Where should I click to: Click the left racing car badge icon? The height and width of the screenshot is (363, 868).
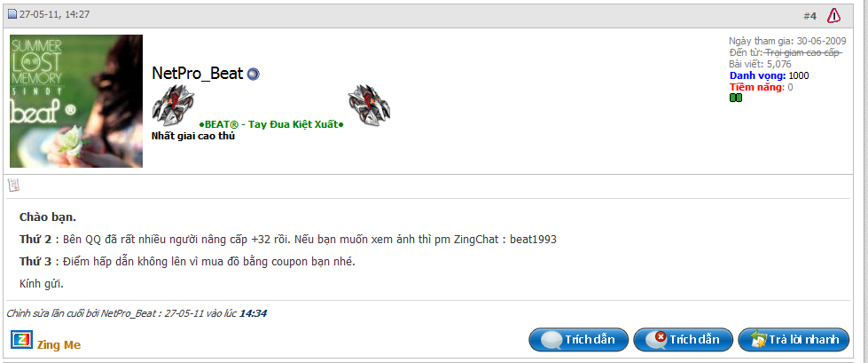(x=173, y=105)
